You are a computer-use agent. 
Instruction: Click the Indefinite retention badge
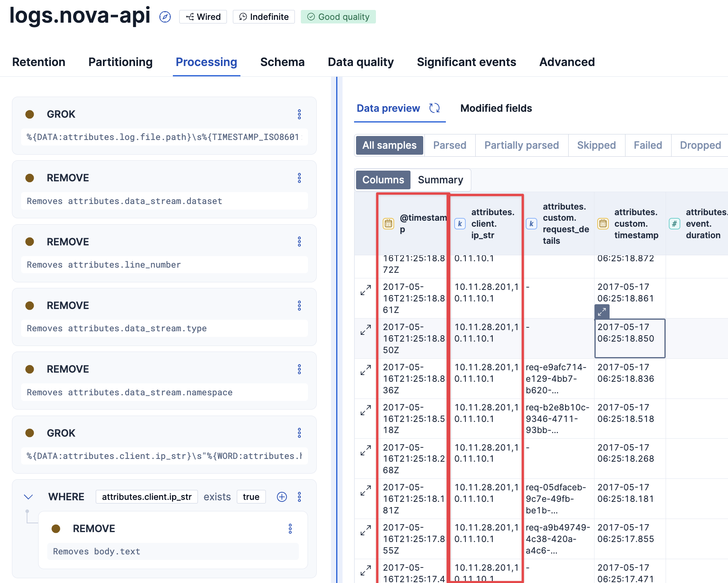click(x=264, y=17)
